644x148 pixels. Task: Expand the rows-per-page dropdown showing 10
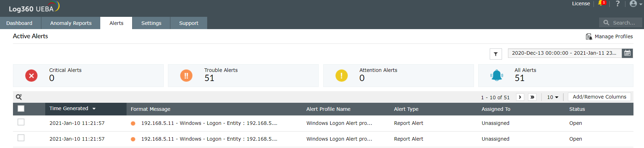553,97
